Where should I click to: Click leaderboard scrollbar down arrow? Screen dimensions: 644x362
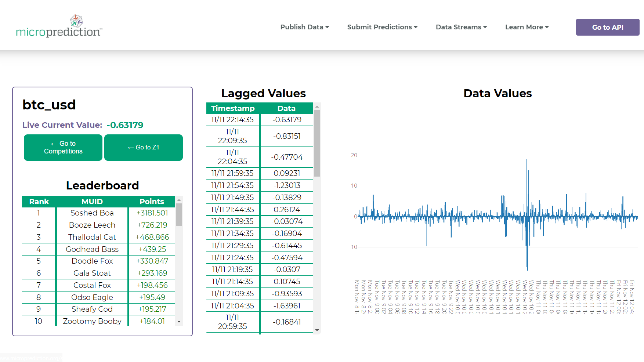coord(179,322)
